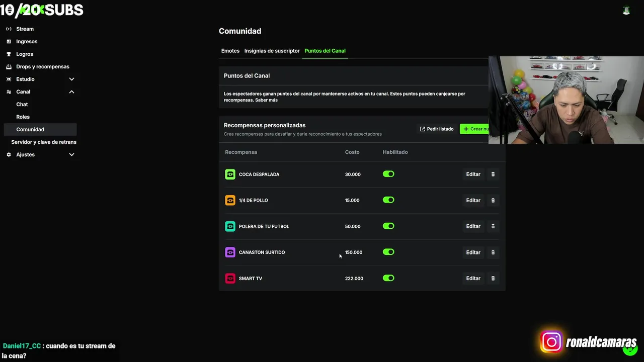Image resolution: width=644 pixels, height=362 pixels.
Task: Expand the Ajustes sidebar menu
Action: coord(71,155)
